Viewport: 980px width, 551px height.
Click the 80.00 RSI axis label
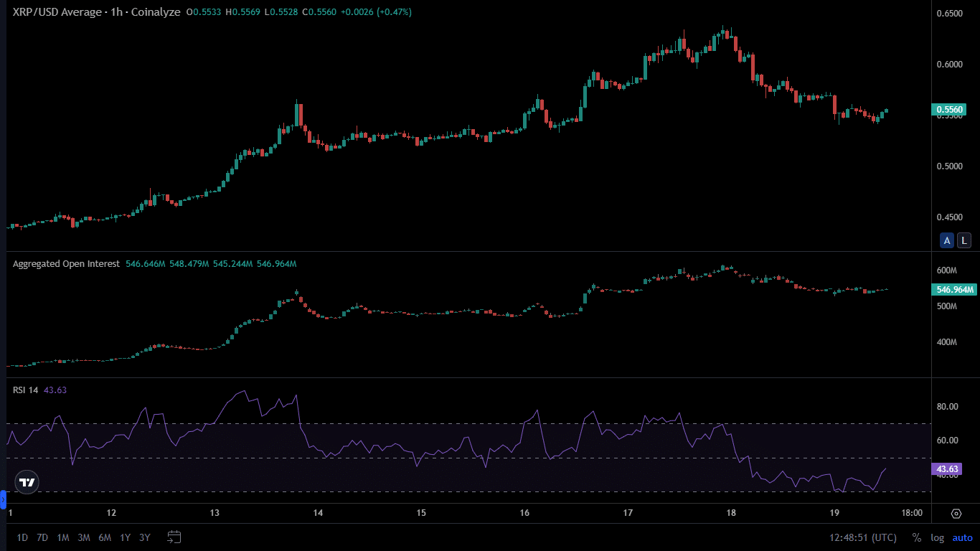947,407
